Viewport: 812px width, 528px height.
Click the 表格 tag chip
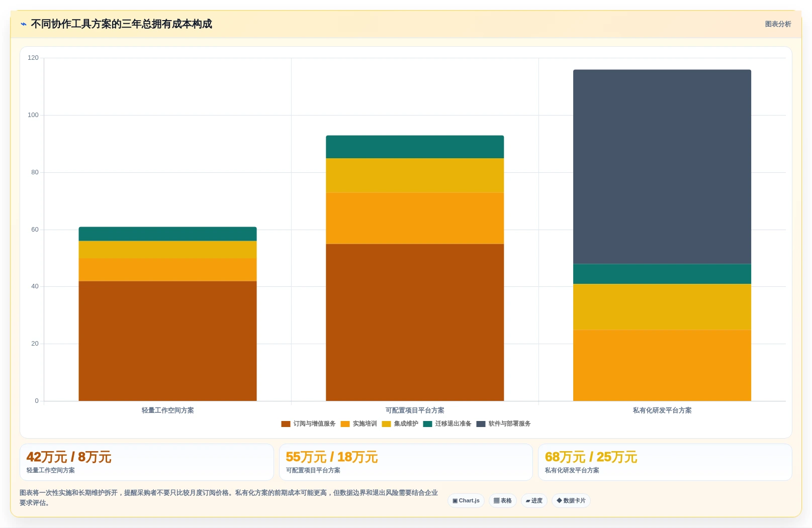[x=503, y=501]
